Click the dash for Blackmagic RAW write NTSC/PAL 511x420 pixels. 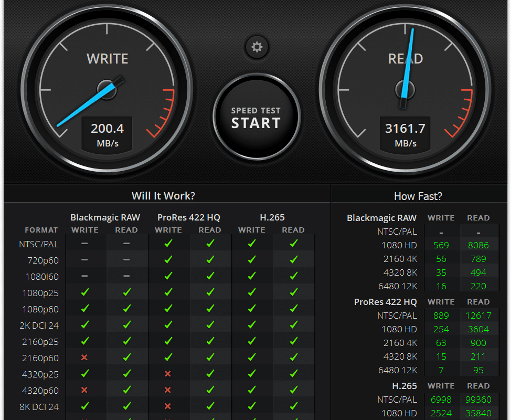[x=84, y=244]
